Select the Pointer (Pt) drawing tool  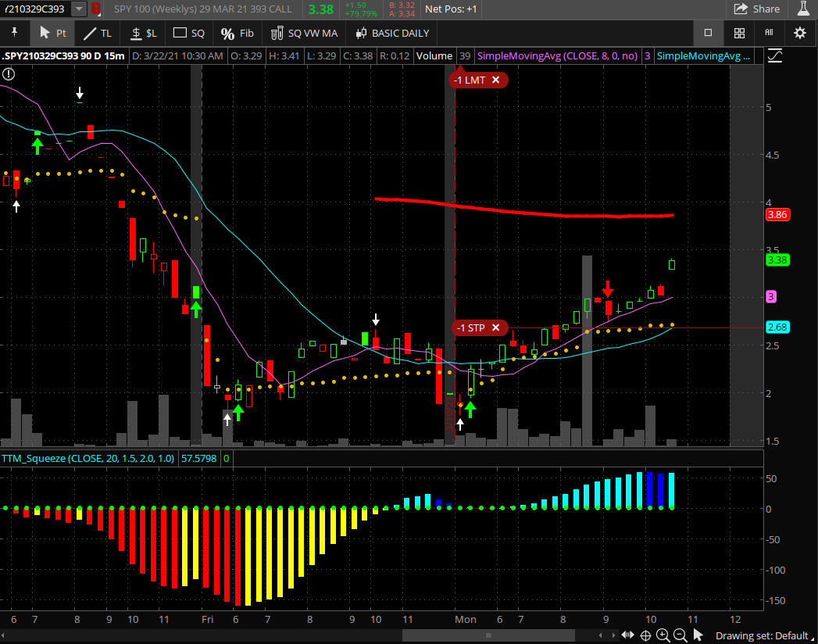click(x=52, y=33)
